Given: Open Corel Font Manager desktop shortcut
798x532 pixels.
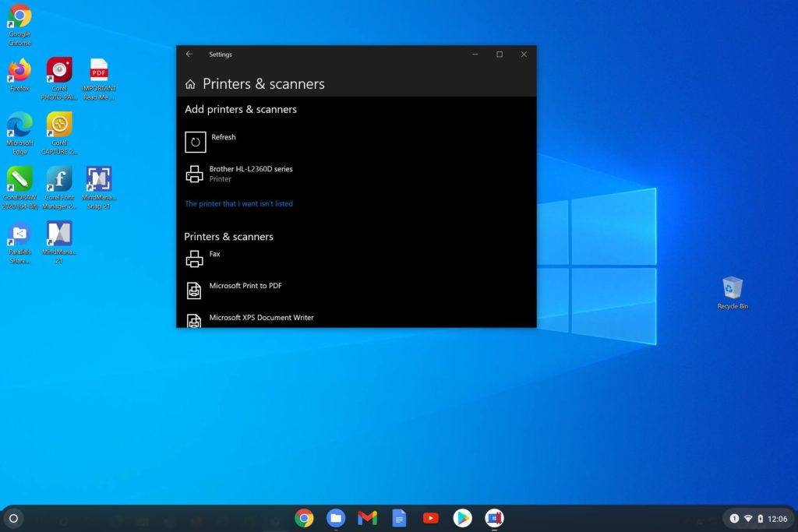Looking at the screenshot, I should pyautogui.click(x=59, y=188).
